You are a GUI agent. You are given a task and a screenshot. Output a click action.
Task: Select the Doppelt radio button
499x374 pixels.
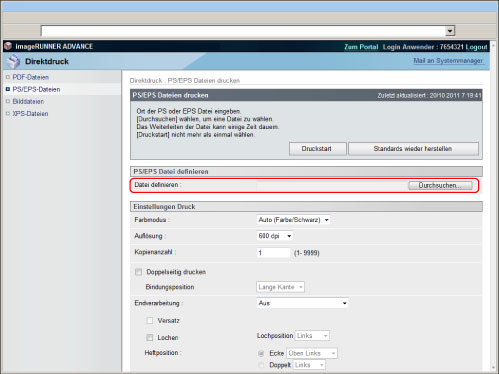[x=261, y=365]
